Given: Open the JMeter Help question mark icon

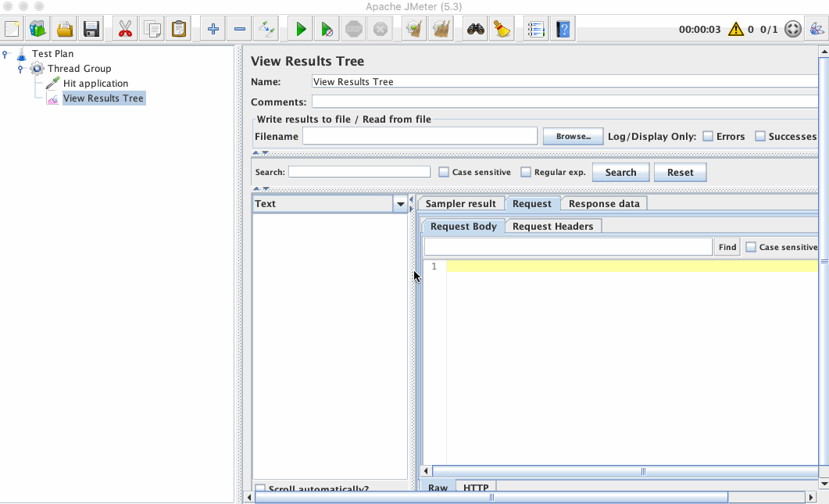Looking at the screenshot, I should (563, 28).
